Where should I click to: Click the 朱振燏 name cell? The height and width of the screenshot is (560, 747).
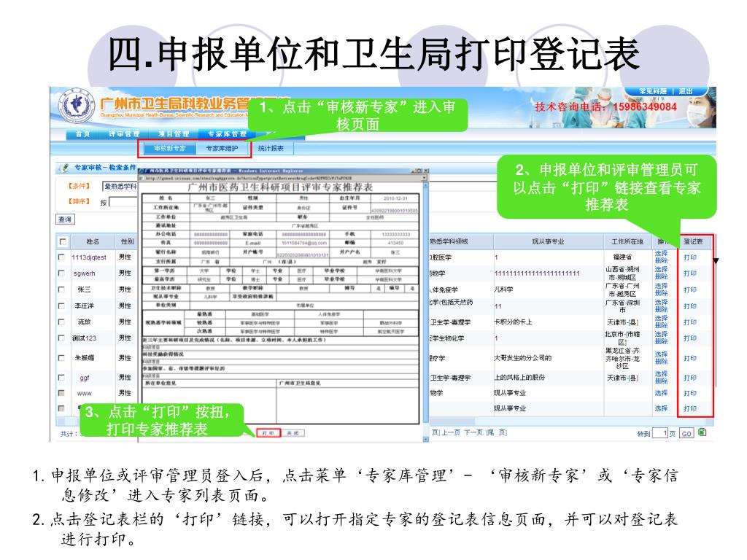(x=85, y=357)
